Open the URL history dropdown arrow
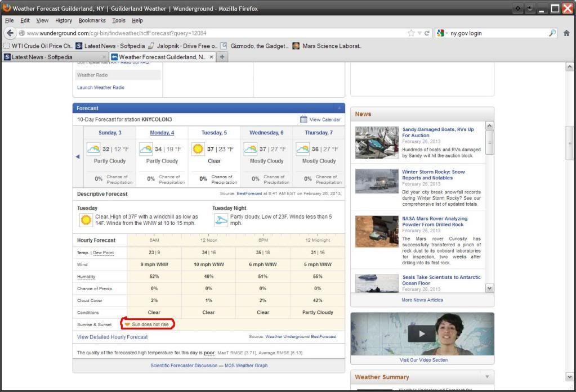576x392 pixels. tap(419, 33)
